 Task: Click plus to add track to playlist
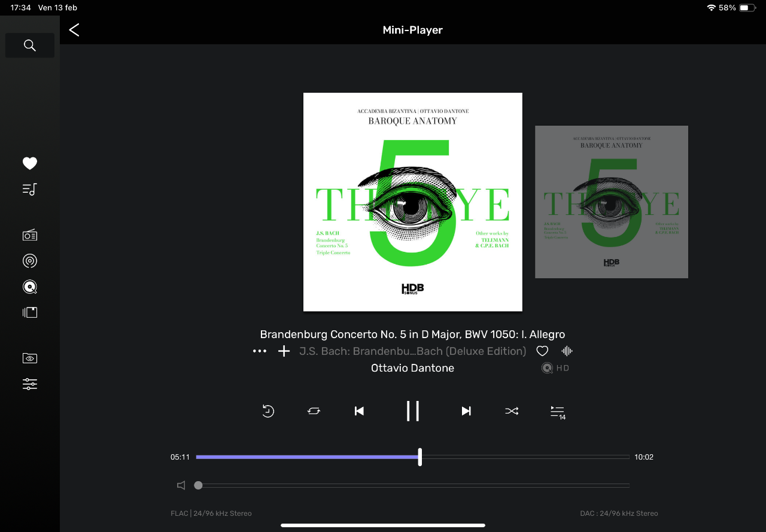coord(284,351)
